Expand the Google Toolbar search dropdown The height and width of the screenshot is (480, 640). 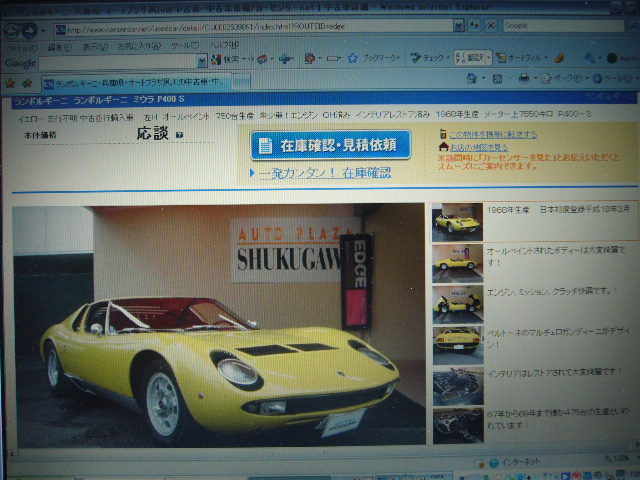point(202,61)
